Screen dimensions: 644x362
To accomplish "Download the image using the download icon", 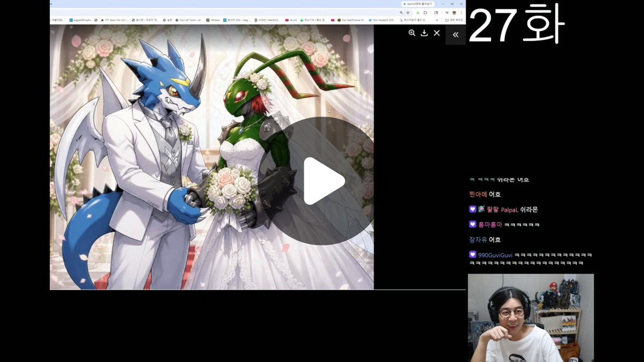I will pos(424,33).
